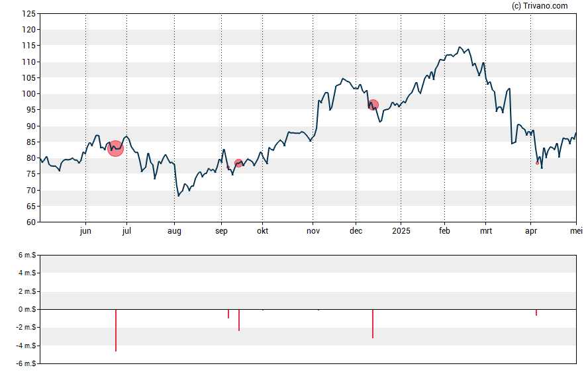
Task: Click the large red marker in late June
Action: point(115,149)
